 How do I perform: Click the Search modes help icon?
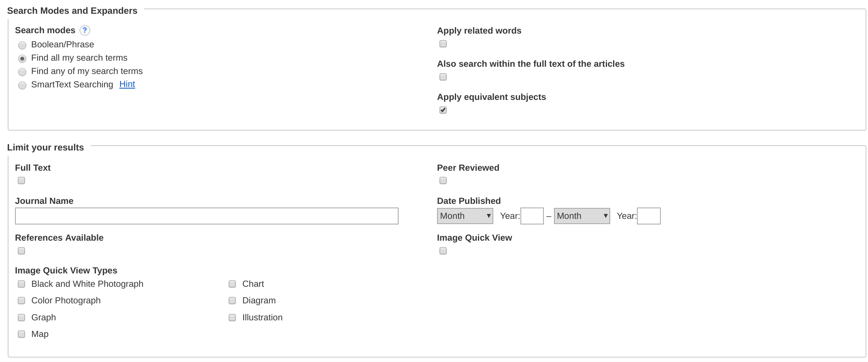click(x=85, y=30)
